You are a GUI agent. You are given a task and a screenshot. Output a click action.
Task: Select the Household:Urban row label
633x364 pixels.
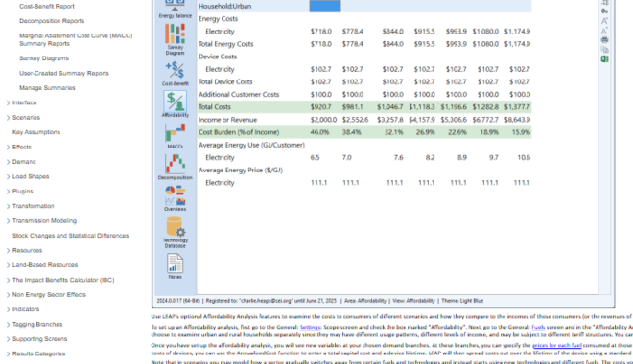224,6
